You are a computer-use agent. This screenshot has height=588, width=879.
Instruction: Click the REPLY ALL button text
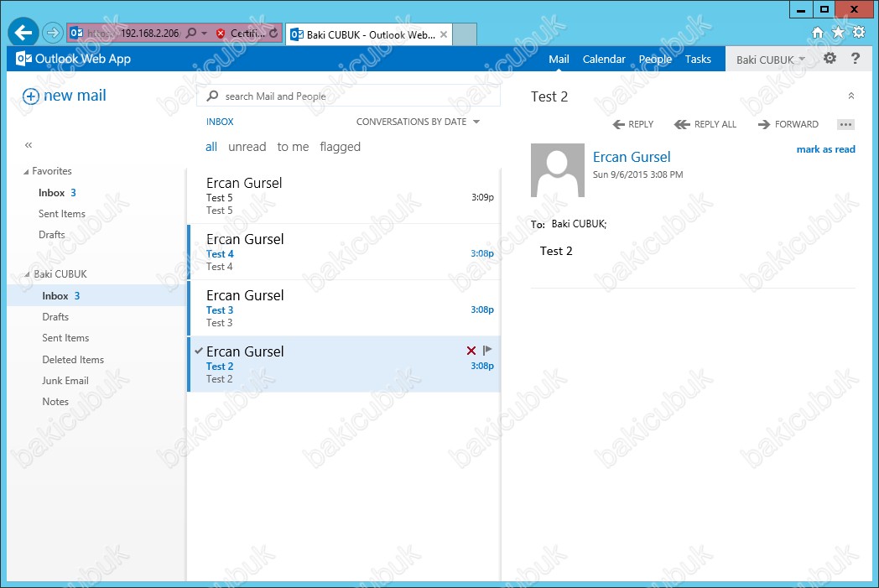715,124
